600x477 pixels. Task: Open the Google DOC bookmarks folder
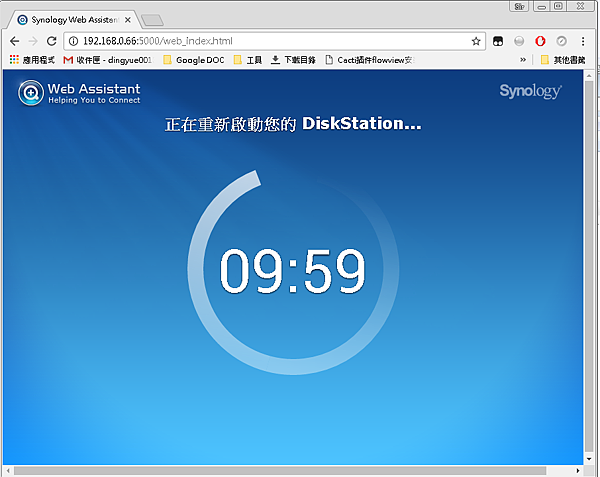[x=194, y=60]
